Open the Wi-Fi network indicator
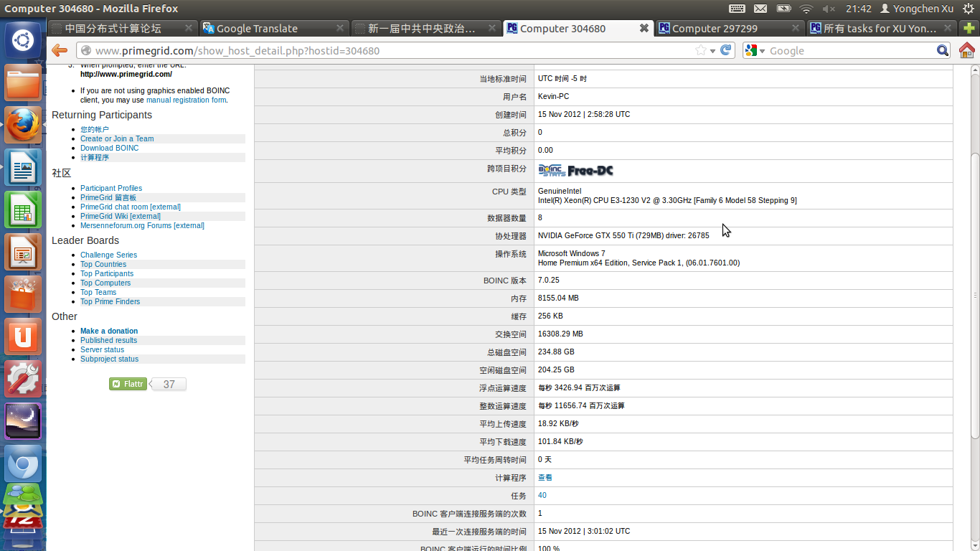The height and width of the screenshot is (551, 980). 806,9
